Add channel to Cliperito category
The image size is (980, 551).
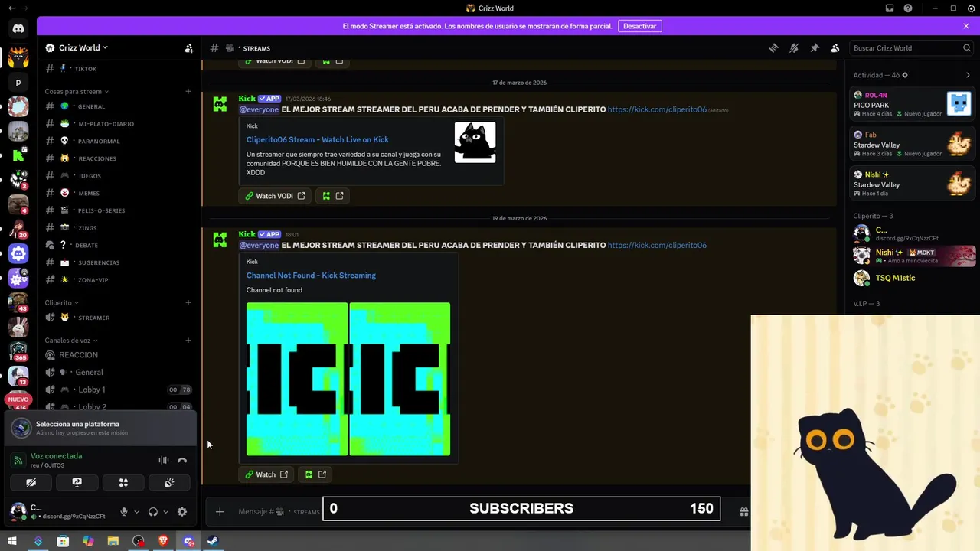tap(188, 302)
